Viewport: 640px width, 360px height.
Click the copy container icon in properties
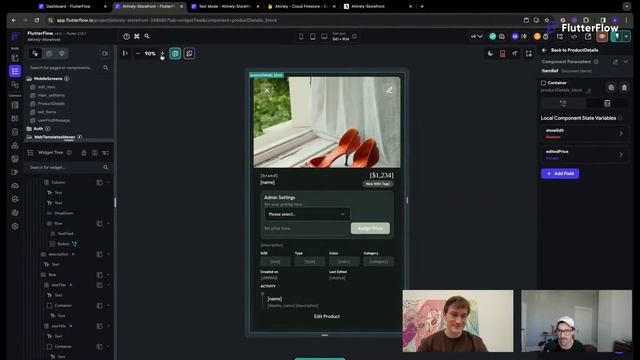click(611, 87)
